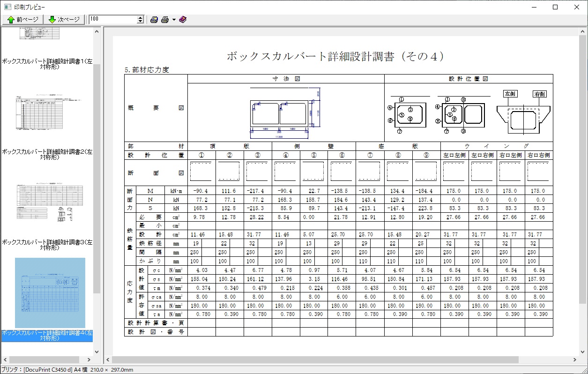Click the 寸法図 column header
Screen dimensions: 588x374
click(286, 79)
